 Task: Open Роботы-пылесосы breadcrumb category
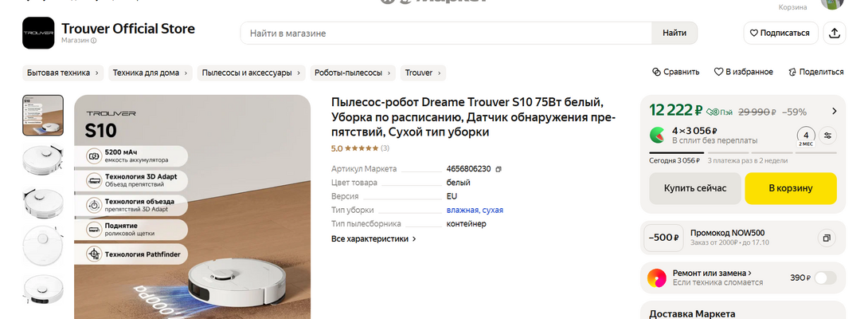(353, 73)
